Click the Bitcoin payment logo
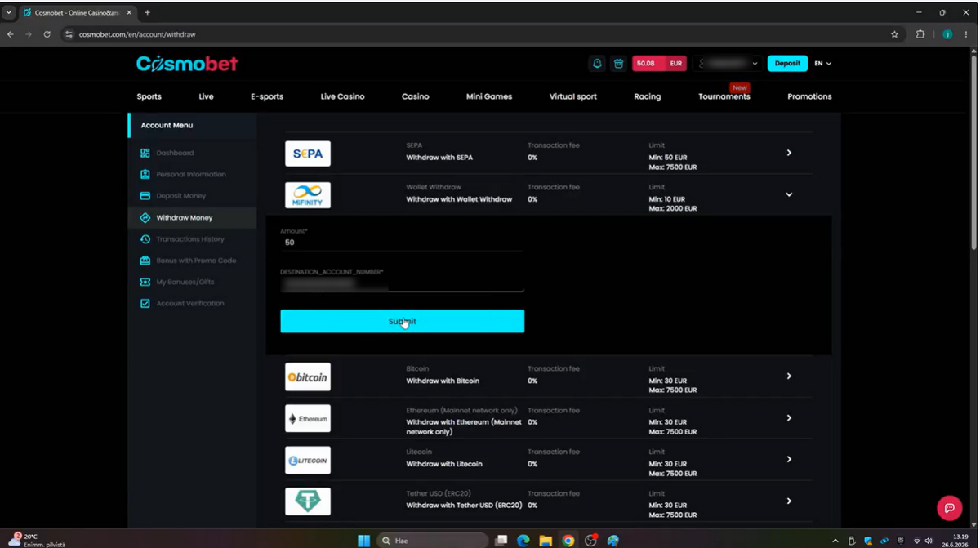 (x=308, y=376)
